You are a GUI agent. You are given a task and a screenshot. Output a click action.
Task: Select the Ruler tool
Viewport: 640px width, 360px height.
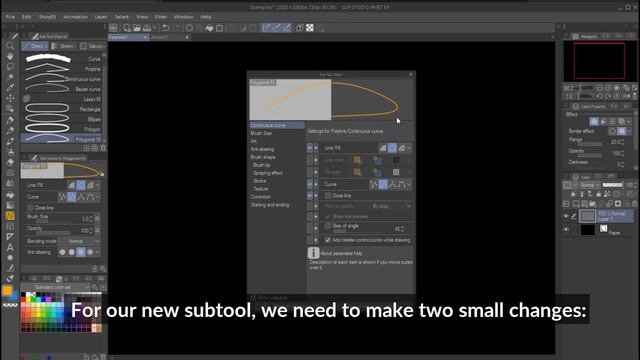(x=10, y=237)
